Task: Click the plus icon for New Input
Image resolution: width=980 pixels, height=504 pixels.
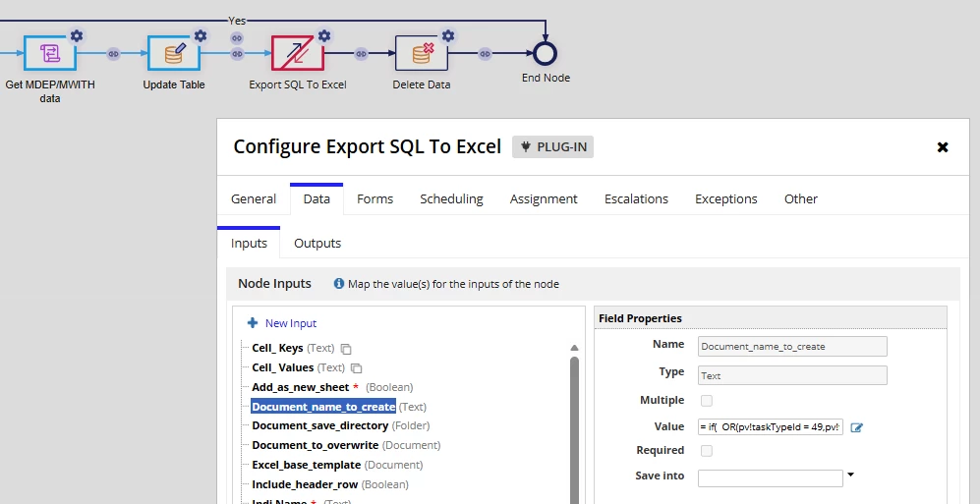Action: coord(253,323)
